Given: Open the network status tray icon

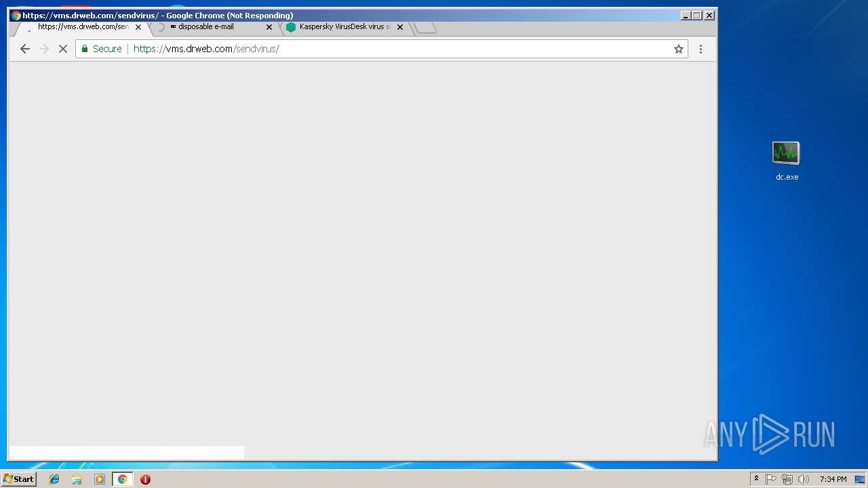Looking at the screenshot, I should click(787, 479).
